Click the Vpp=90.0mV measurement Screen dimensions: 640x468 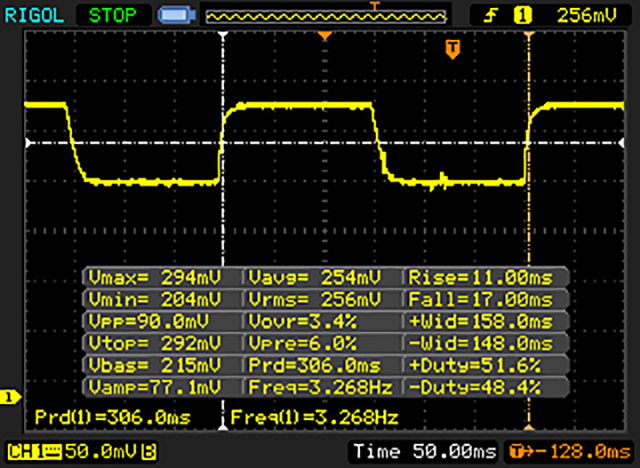pos(149,322)
